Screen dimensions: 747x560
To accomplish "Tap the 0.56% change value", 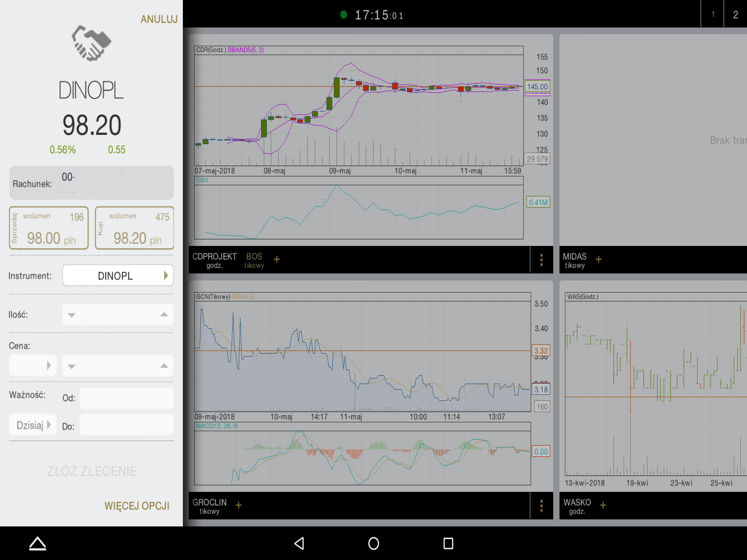I will (62, 150).
